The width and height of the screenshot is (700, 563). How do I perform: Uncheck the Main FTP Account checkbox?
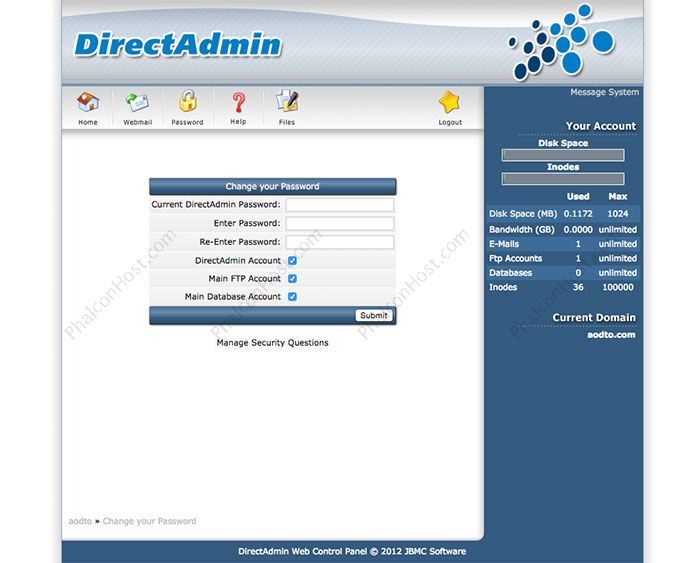(x=292, y=279)
